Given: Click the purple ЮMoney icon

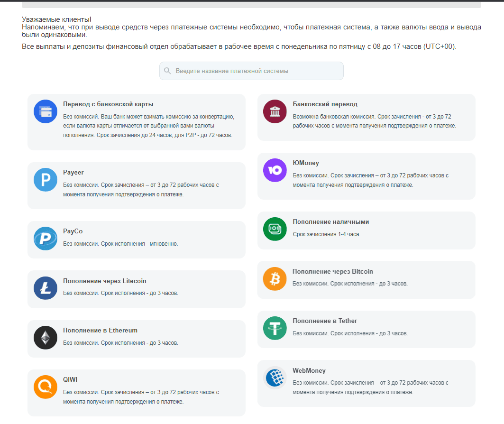Looking at the screenshot, I should 275,170.
